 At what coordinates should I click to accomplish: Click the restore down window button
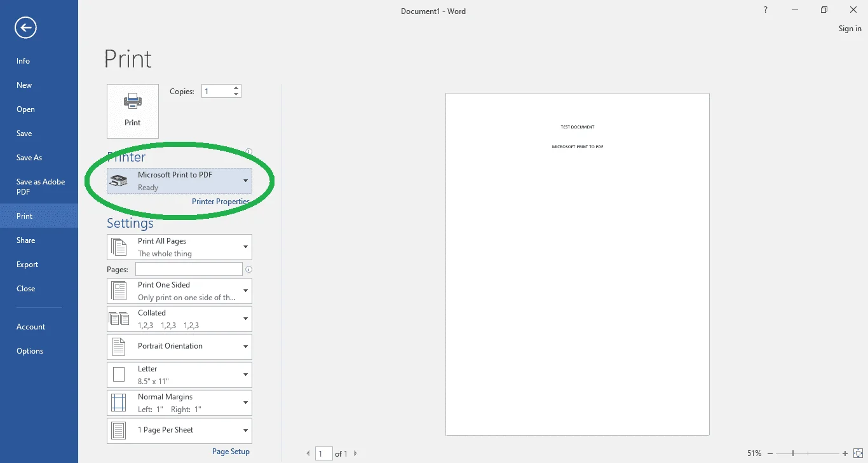point(824,10)
